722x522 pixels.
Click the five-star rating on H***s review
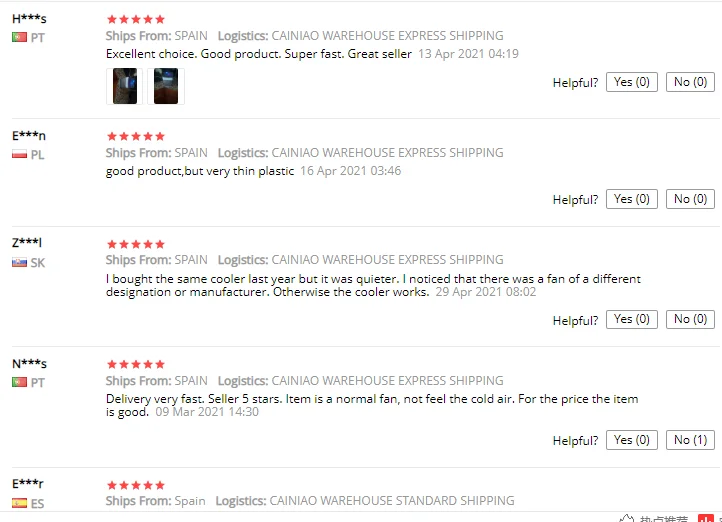[x=136, y=19]
